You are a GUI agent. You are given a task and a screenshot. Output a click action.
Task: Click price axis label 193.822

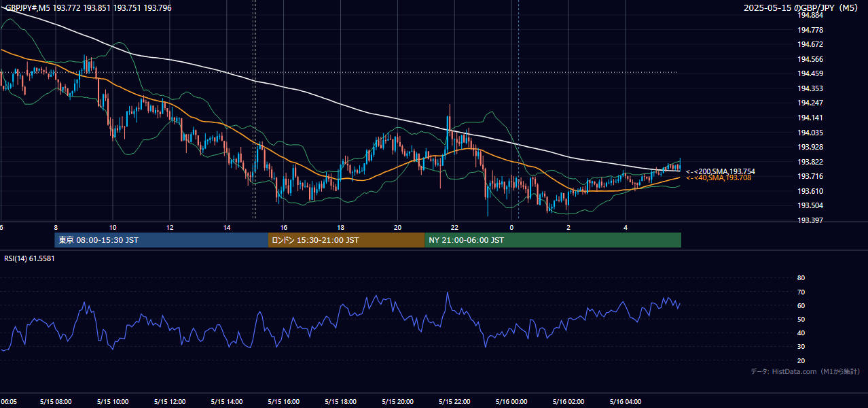[x=810, y=162]
